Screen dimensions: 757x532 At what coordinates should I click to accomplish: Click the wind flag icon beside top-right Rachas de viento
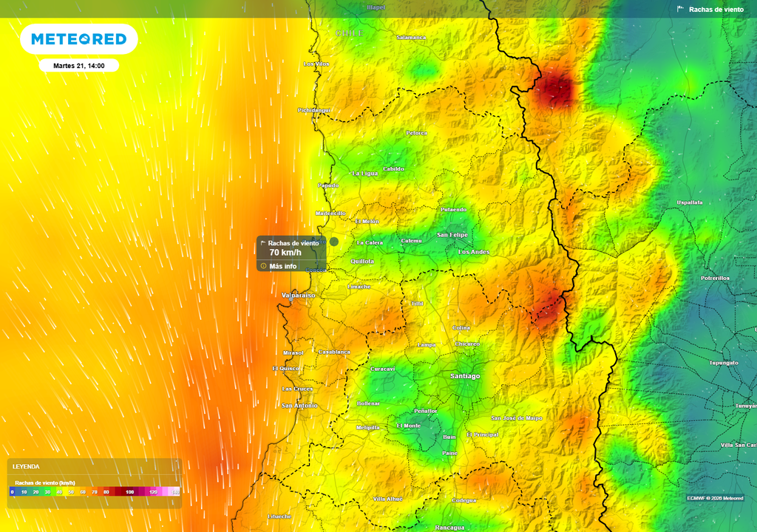(681, 9)
